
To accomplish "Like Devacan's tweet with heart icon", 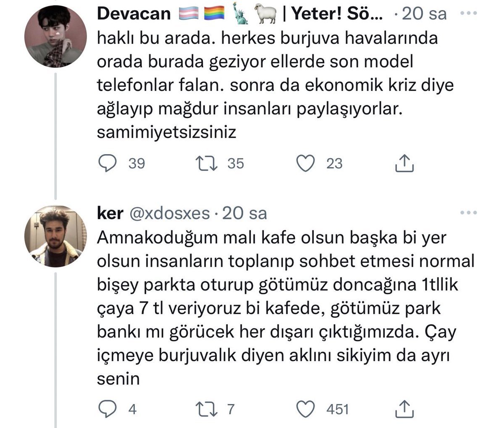I will point(306,163).
